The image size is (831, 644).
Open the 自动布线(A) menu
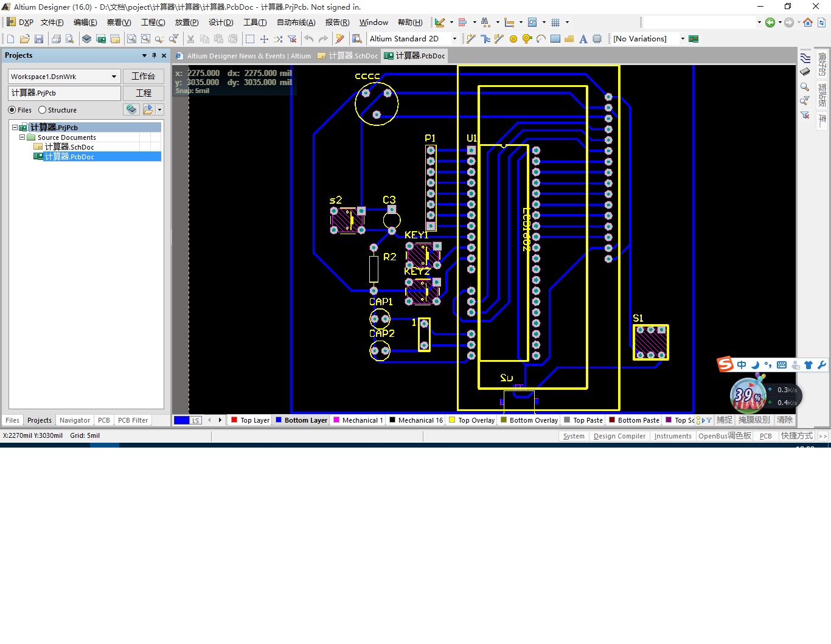(x=296, y=23)
